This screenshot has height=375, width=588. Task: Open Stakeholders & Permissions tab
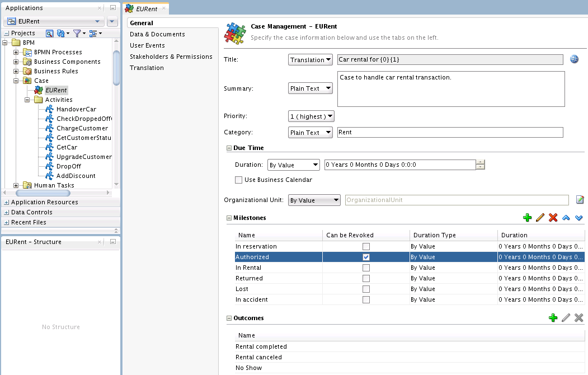(x=171, y=57)
